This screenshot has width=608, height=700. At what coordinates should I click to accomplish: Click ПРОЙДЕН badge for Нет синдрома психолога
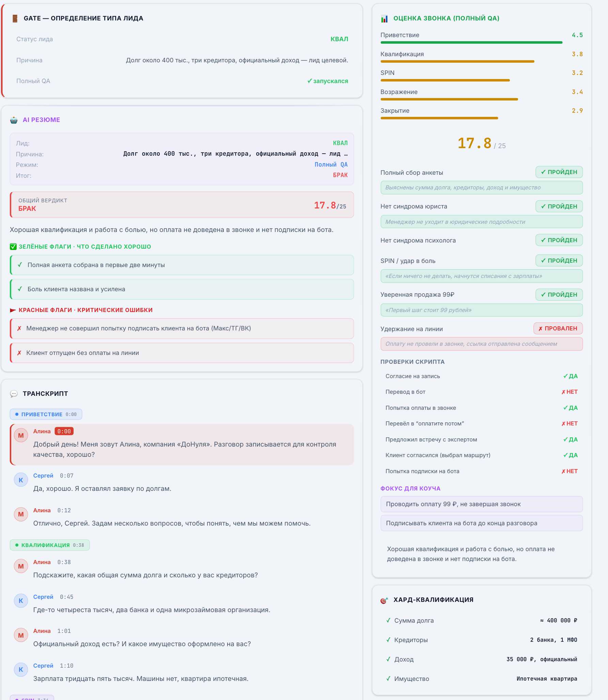559,240
